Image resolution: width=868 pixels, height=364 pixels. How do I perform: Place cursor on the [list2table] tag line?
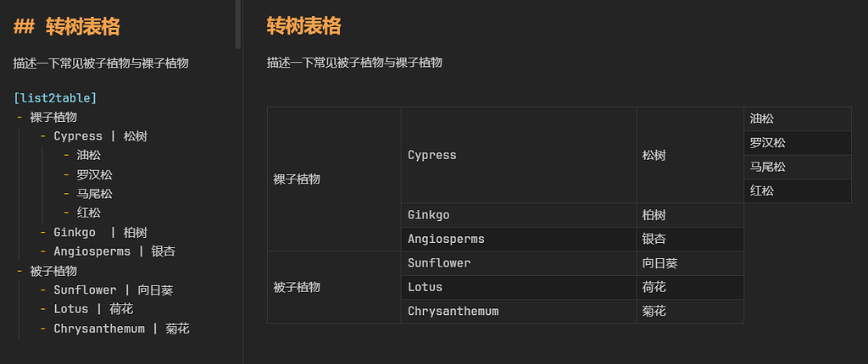point(55,98)
